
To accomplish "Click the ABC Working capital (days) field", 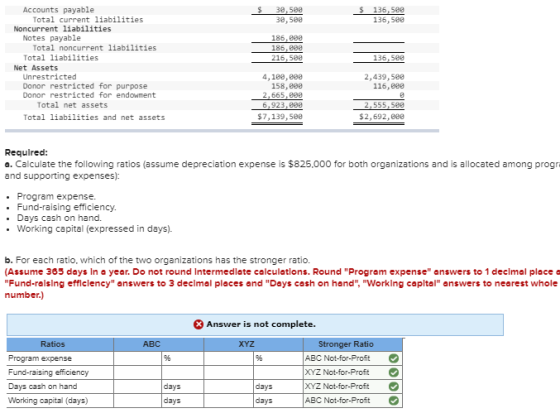I will pyautogui.click(x=138, y=400).
